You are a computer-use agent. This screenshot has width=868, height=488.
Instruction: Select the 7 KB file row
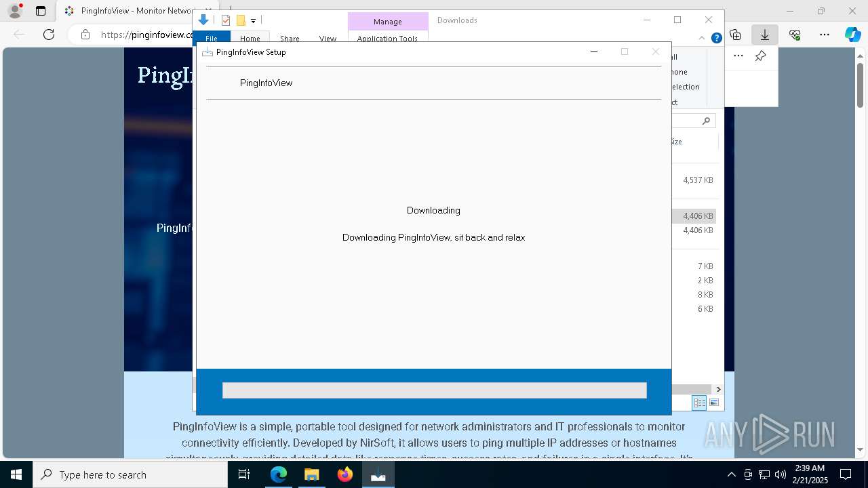[x=694, y=266]
